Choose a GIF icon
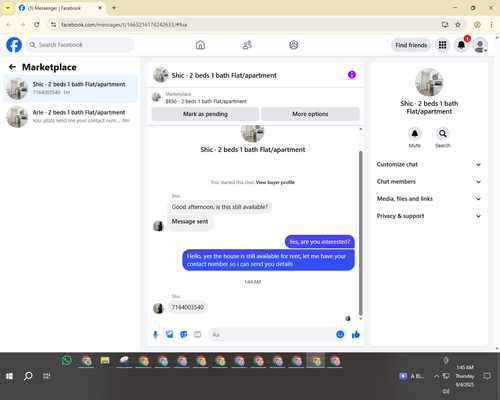 [198, 334]
